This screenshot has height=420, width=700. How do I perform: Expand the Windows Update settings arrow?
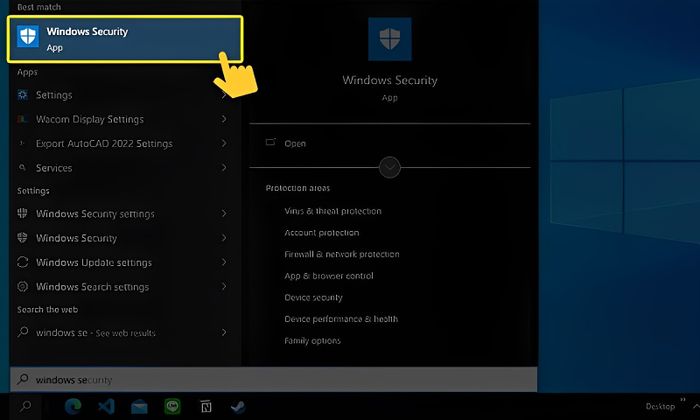pos(224,262)
